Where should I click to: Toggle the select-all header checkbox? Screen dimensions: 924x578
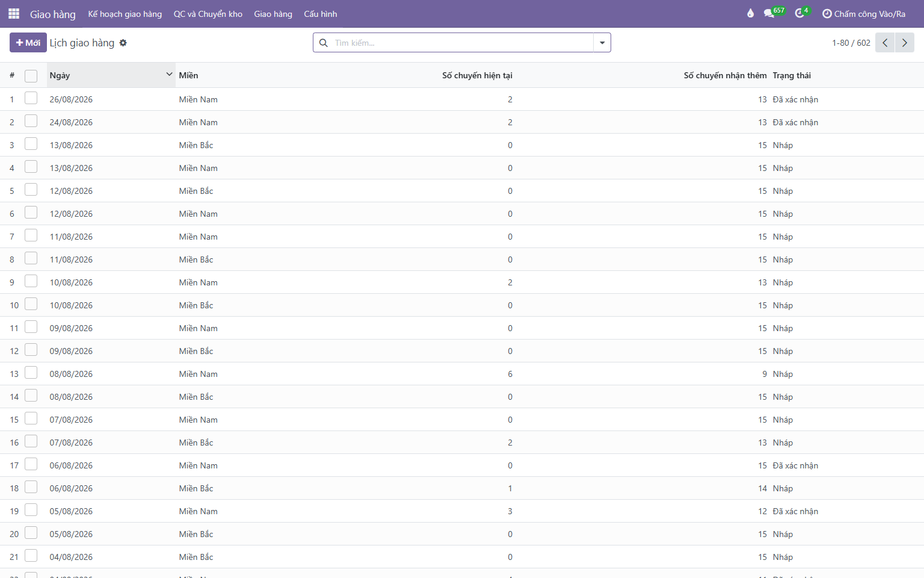[x=31, y=76]
